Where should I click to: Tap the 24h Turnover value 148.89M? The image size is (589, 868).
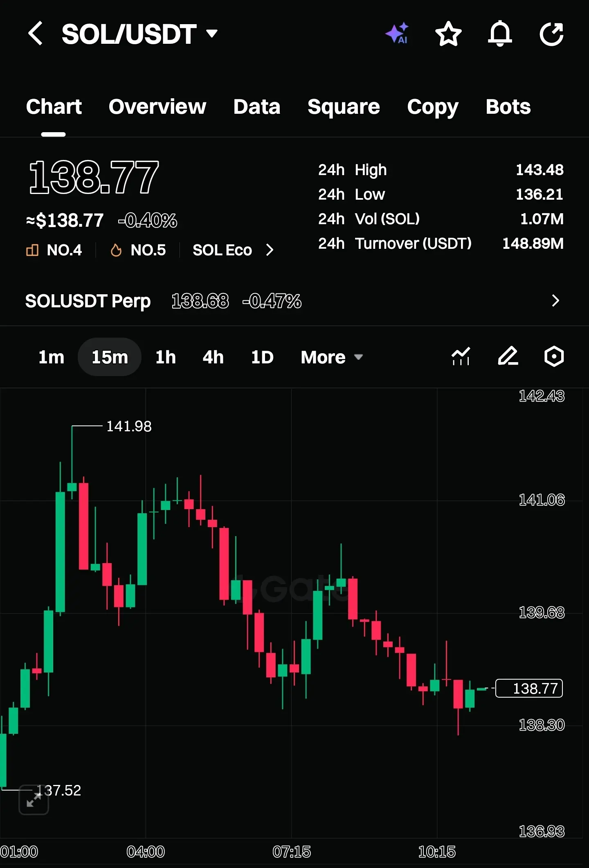pos(533,243)
